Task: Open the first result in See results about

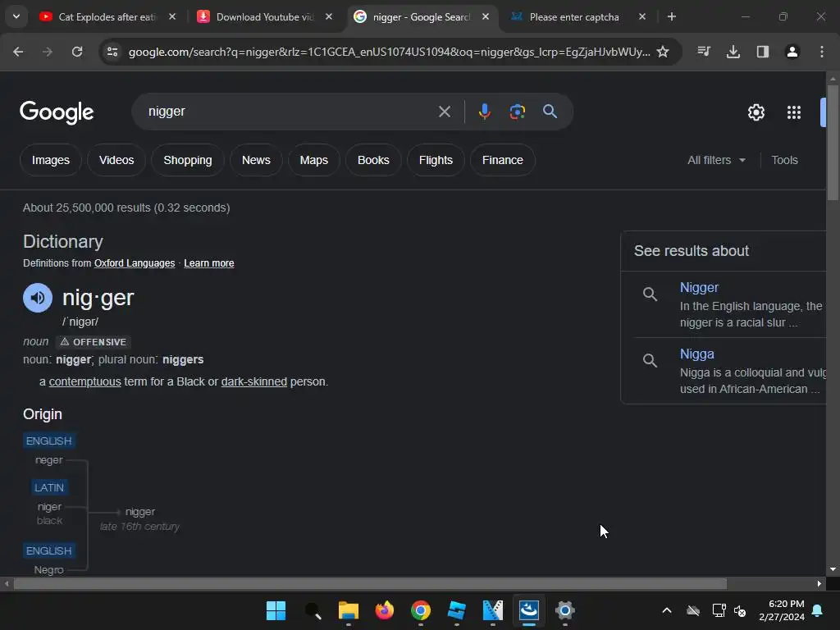Action: click(x=699, y=288)
